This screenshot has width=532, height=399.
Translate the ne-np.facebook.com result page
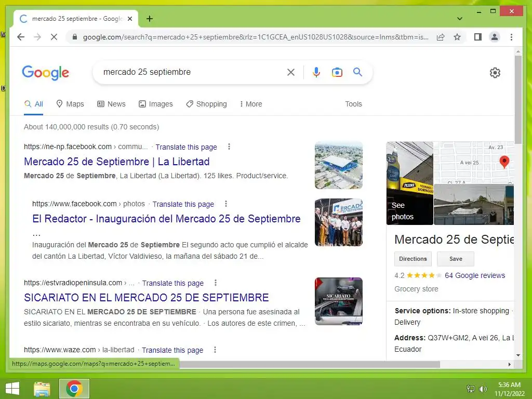point(187,147)
